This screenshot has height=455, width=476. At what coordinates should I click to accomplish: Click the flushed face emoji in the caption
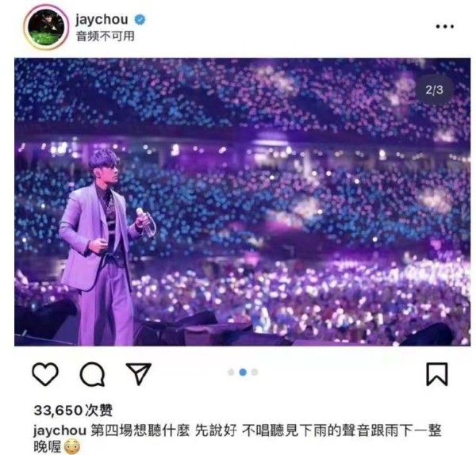point(71,446)
